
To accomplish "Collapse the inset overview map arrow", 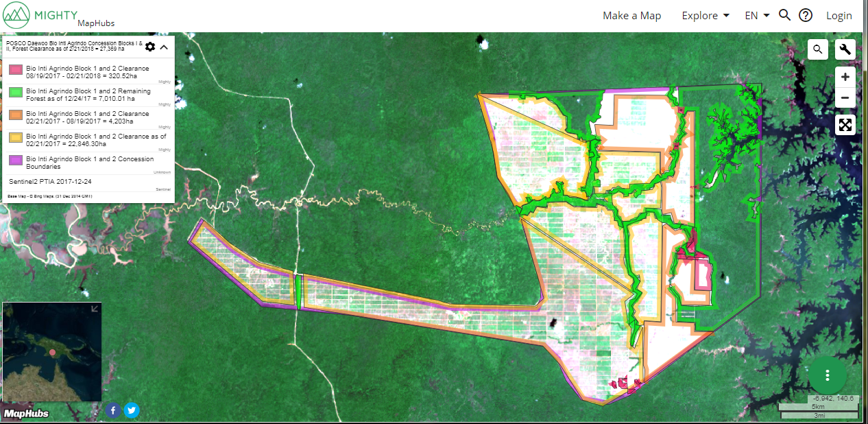I will (x=95, y=309).
